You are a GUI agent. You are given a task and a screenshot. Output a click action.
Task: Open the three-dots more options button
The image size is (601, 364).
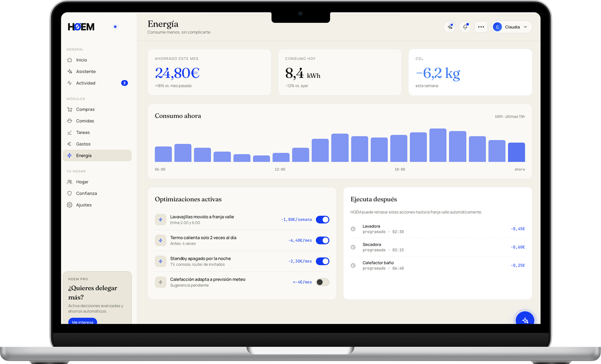pos(481,27)
